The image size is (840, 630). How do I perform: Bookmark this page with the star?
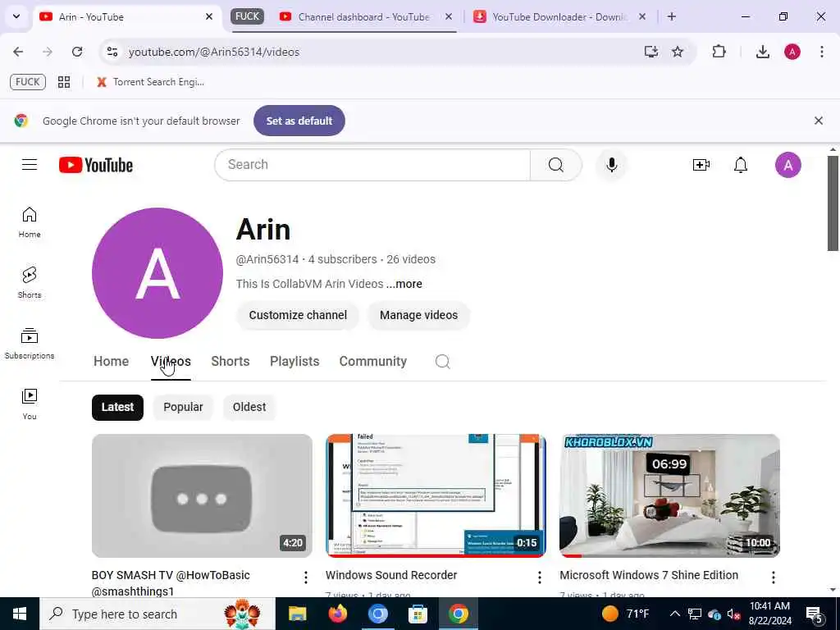(678, 52)
